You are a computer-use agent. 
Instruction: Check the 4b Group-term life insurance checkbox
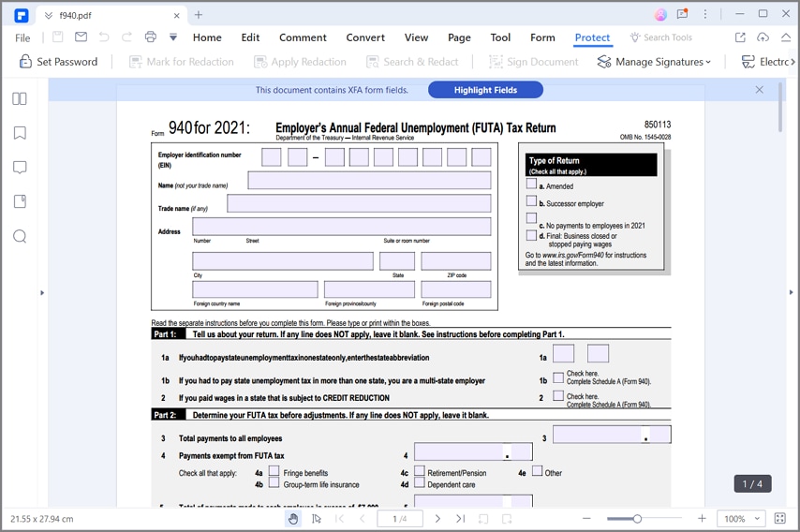coord(274,482)
